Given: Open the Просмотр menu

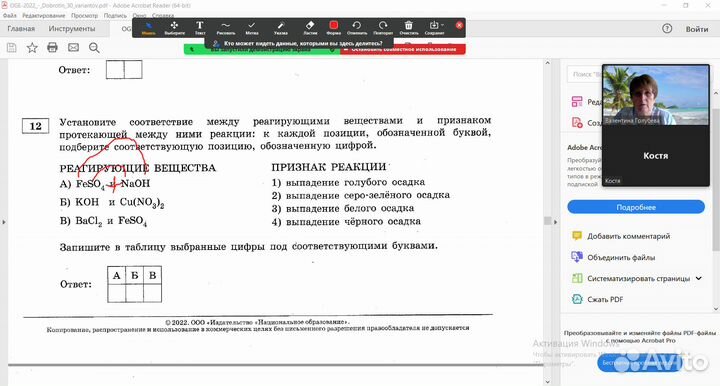Looking at the screenshot, I should 84,15.
